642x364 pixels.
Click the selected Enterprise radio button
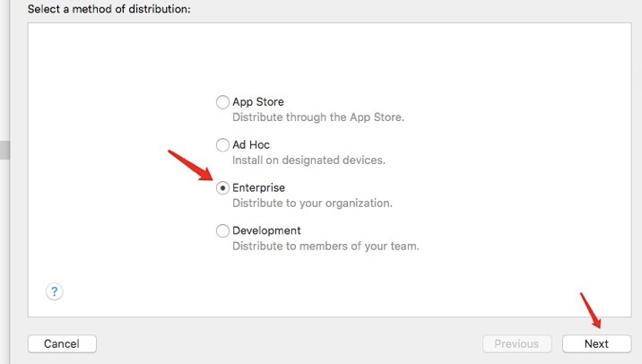tap(222, 187)
